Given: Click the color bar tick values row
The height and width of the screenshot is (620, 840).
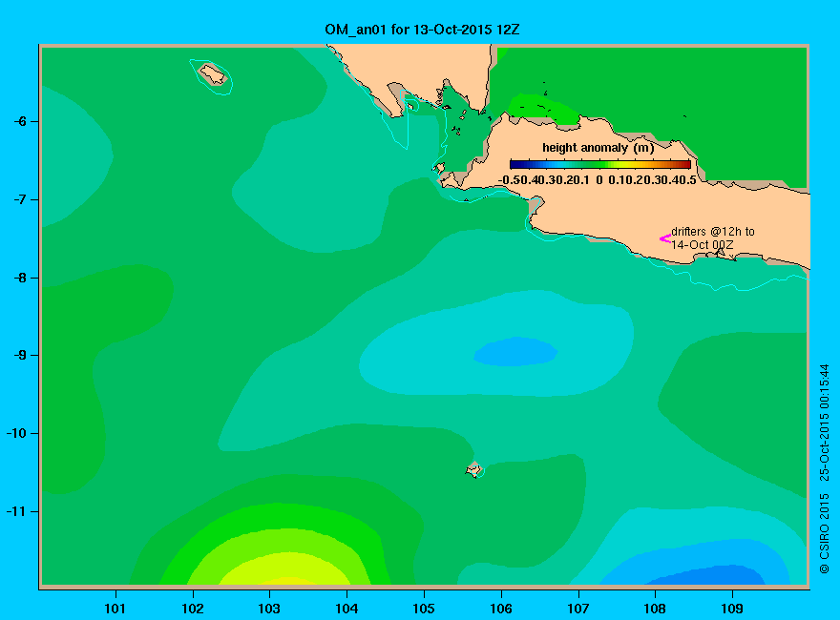Looking at the screenshot, I should point(598,180).
